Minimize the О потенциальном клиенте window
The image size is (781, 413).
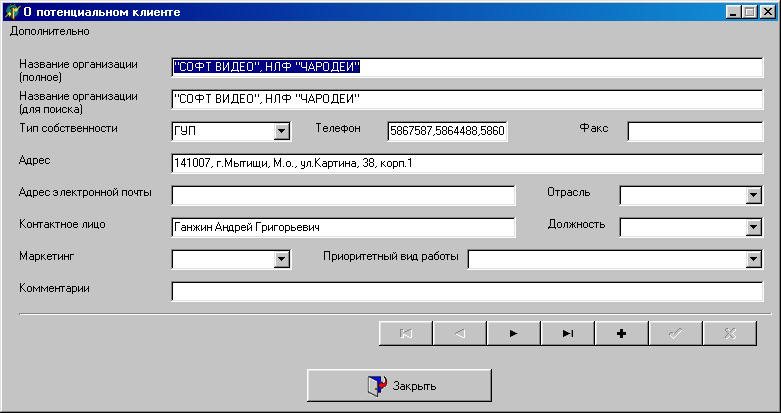point(733,12)
